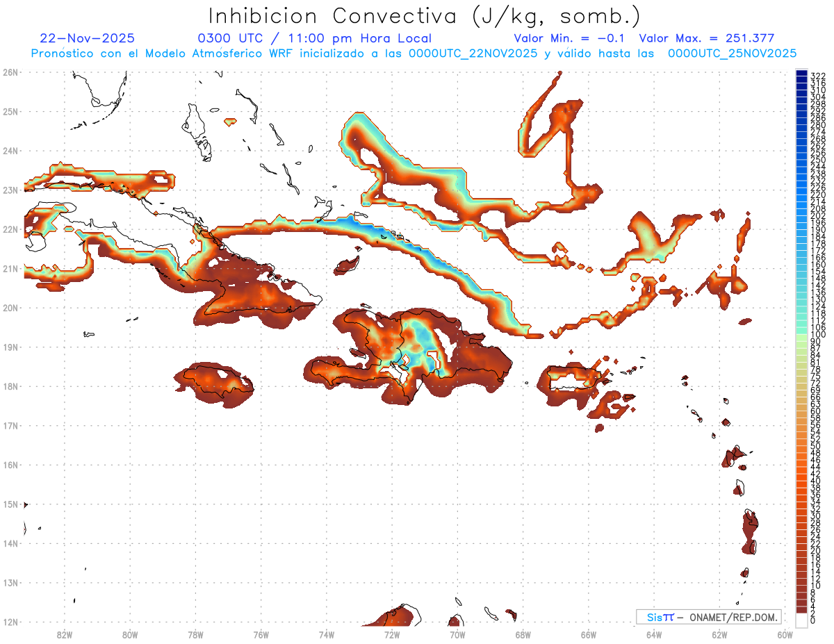
Task: Click the 17N latitude label
Action: pos(10,425)
